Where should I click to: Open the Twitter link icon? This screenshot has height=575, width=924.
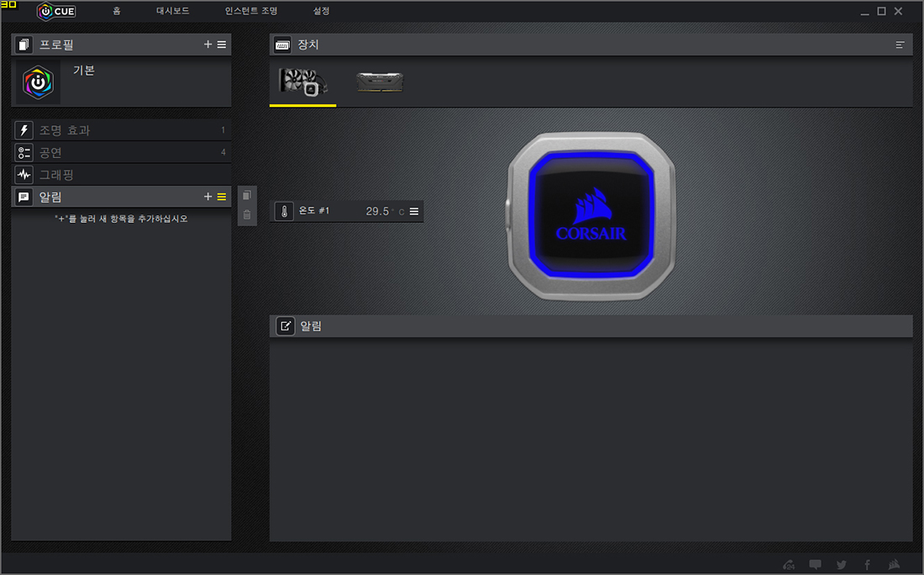pyautogui.click(x=842, y=564)
